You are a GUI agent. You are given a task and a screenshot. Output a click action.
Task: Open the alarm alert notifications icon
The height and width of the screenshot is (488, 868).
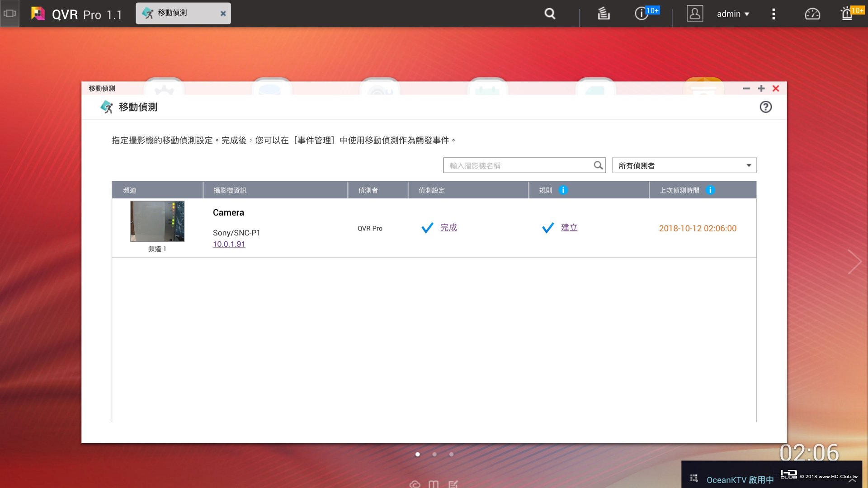coord(847,14)
